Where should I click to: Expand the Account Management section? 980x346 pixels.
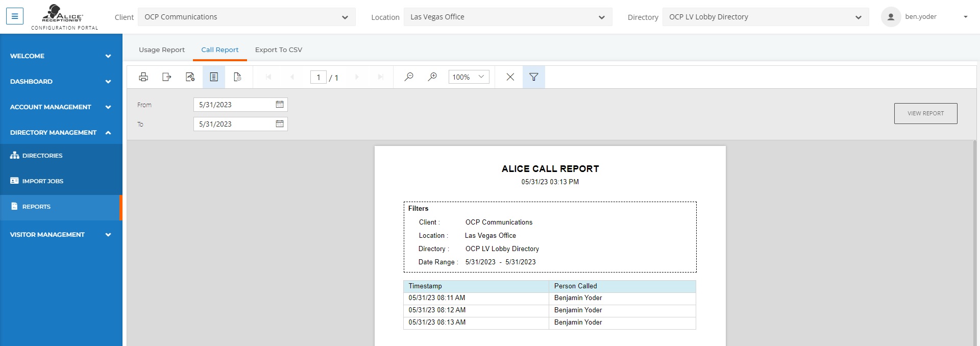coord(61,107)
